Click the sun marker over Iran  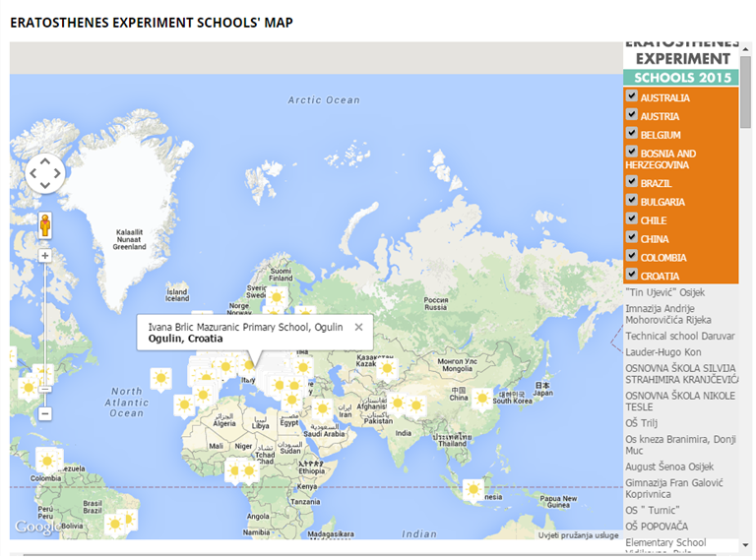(x=322, y=409)
